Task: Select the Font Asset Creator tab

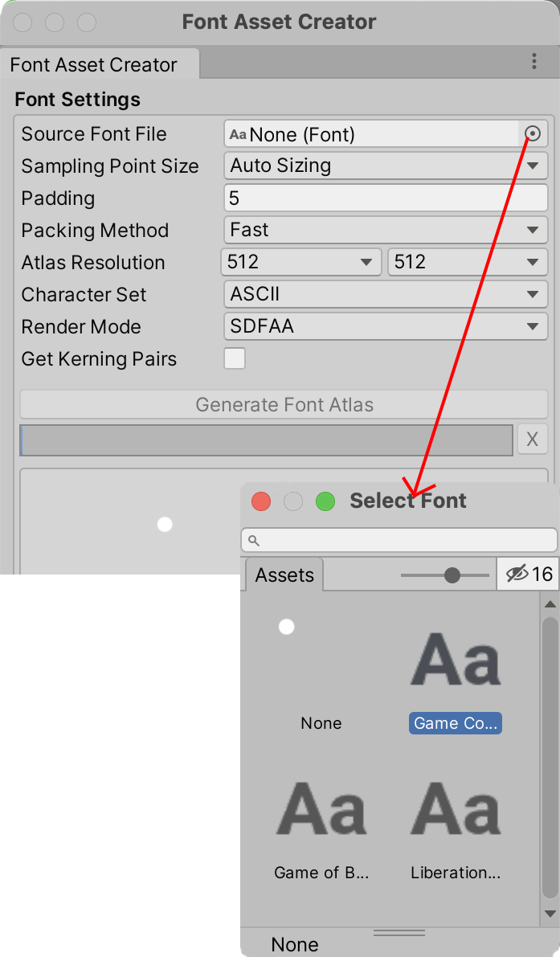Action: tap(94, 65)
